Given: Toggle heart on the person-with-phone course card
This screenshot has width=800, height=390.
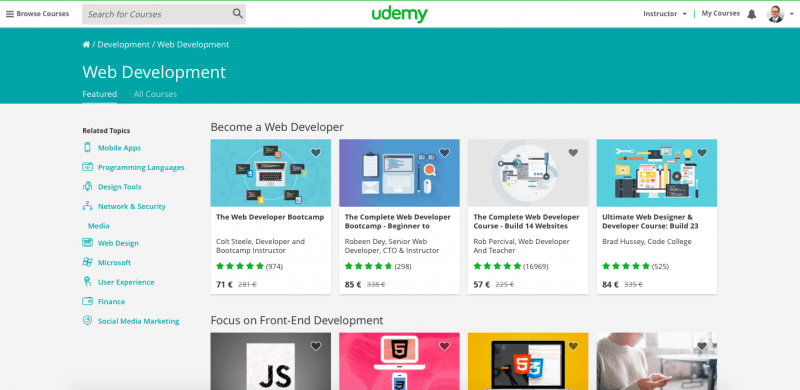Looking at the screenshot, I should [x=702, y=346].
